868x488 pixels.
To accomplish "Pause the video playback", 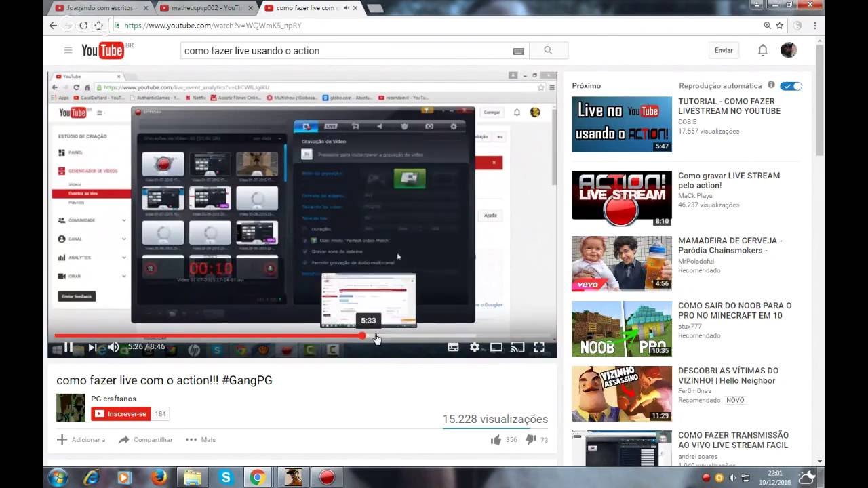I will click(x=68, y=347).
